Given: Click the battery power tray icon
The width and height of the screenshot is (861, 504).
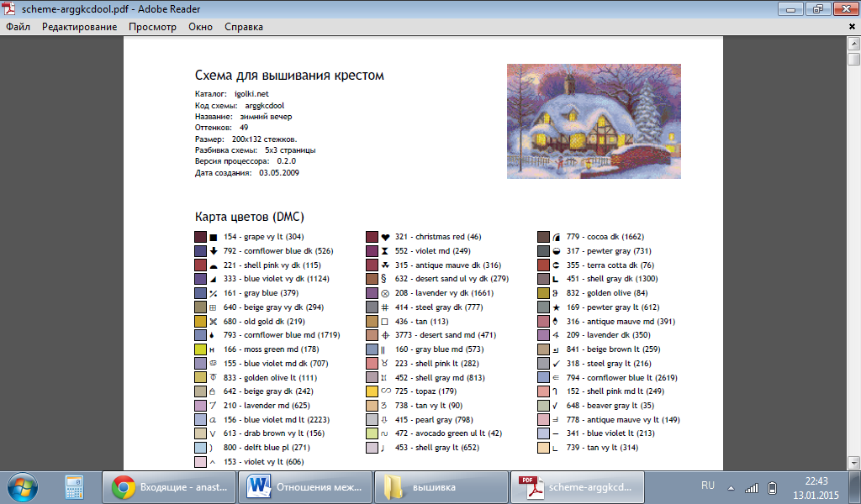Looking at the screenshot, I should [772, 488].
